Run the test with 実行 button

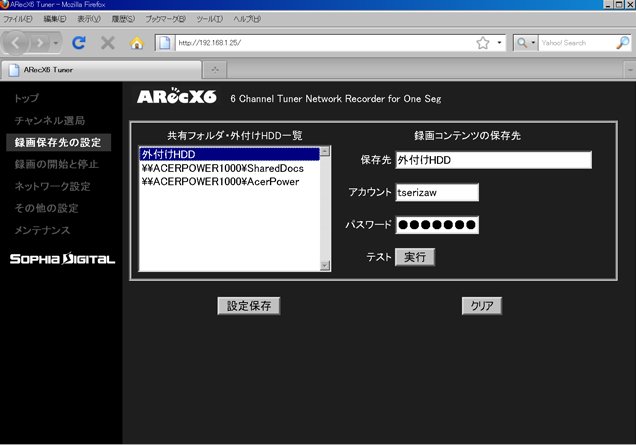point(415,257)
